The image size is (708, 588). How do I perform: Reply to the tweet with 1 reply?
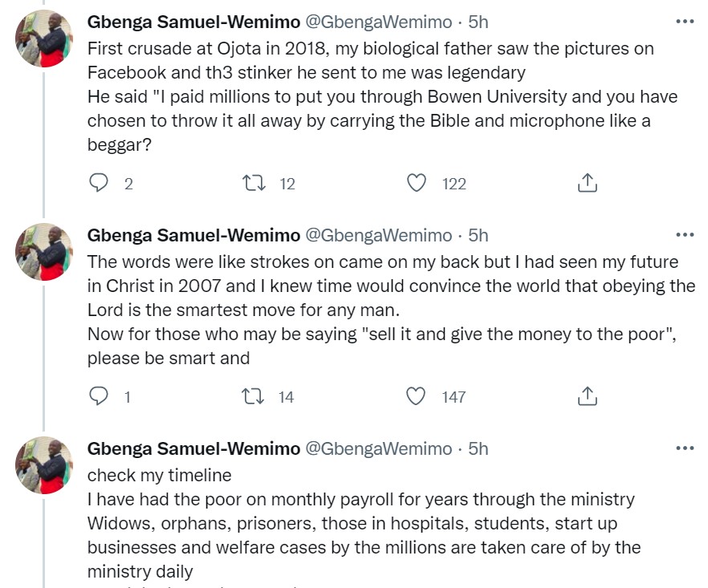coord(99,396)
